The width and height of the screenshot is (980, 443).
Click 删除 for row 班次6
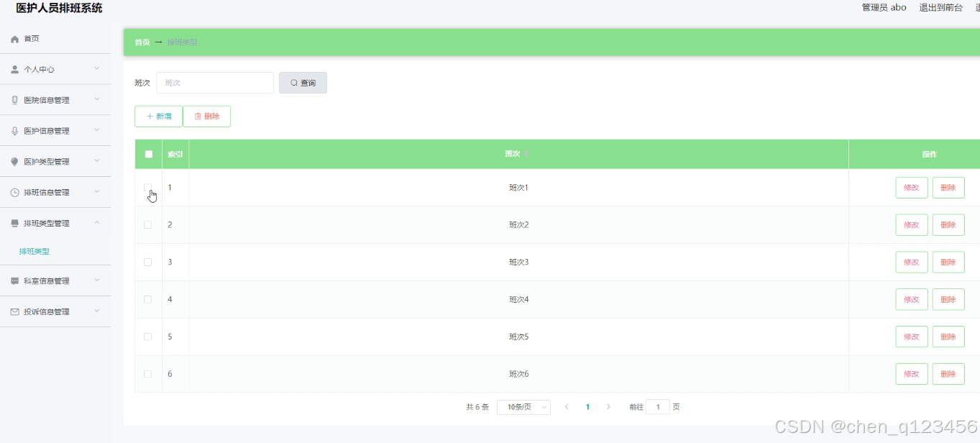(948, 374)
